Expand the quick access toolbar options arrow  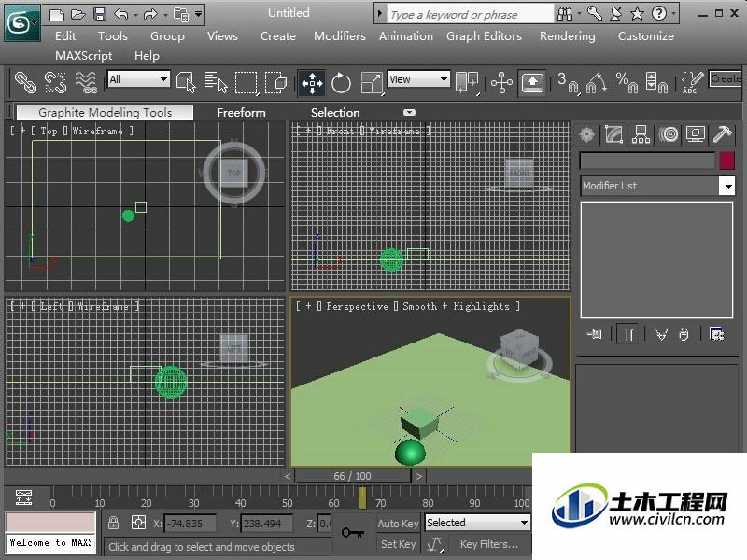pos(199,14)
